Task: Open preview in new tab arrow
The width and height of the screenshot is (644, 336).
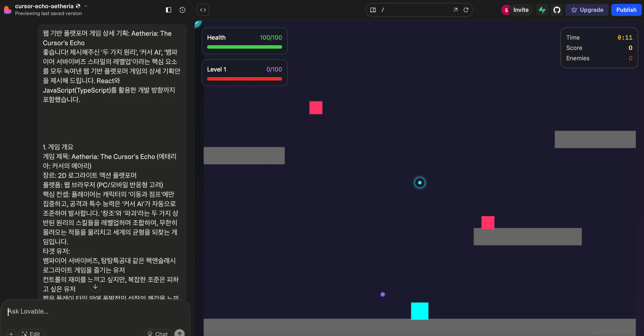Action: click(x=455, y=10)
